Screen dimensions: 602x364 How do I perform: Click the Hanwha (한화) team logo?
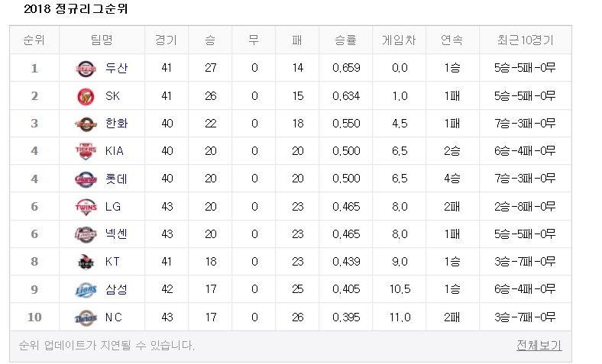(86, 124)
